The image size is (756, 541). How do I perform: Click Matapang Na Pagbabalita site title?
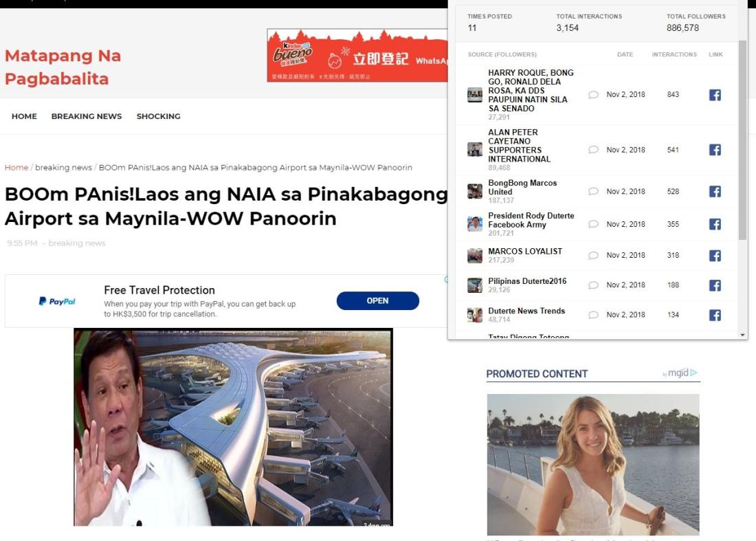[63, 67]
